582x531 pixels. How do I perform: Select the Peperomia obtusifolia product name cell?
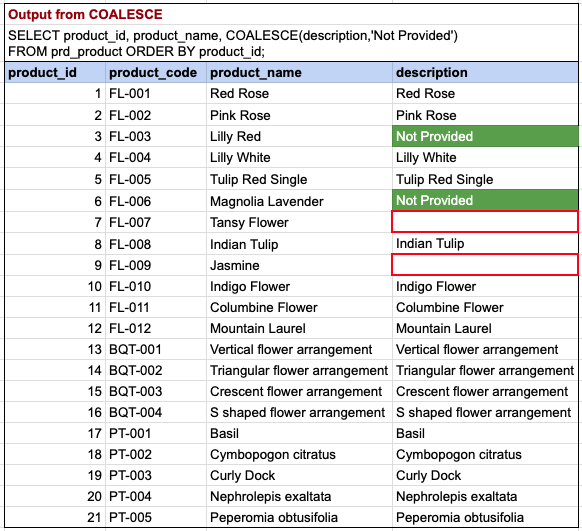(x=299, y=517)
